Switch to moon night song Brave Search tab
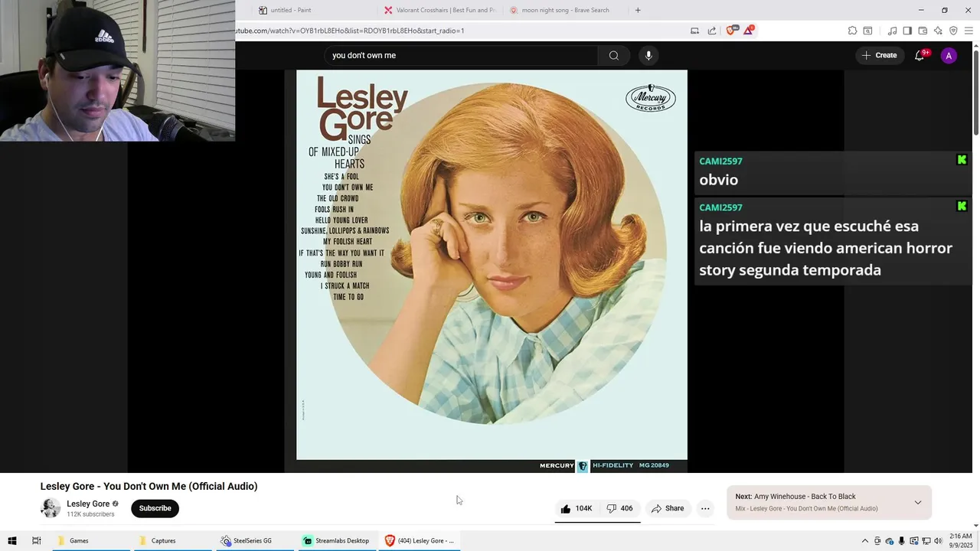980x551 pixels. click(565, 10)
